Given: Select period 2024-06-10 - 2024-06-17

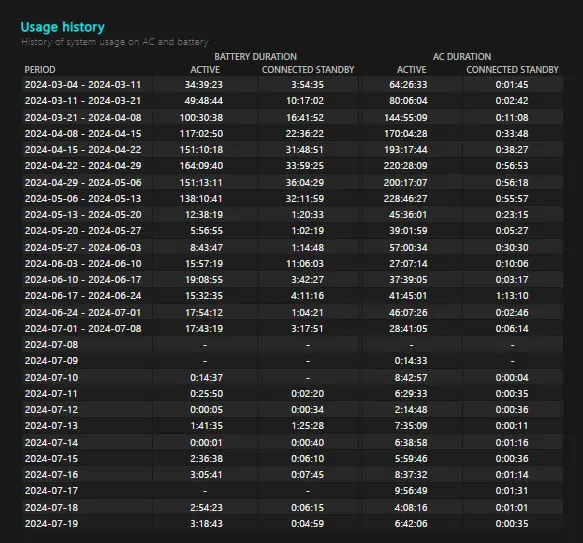Looking at the screenshot, I should tap(83, 280).
